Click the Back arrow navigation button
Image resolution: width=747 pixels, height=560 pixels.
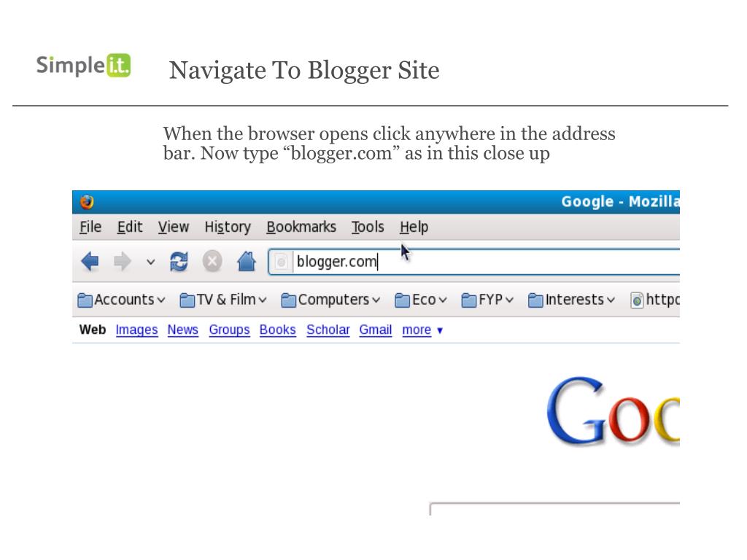90,262
